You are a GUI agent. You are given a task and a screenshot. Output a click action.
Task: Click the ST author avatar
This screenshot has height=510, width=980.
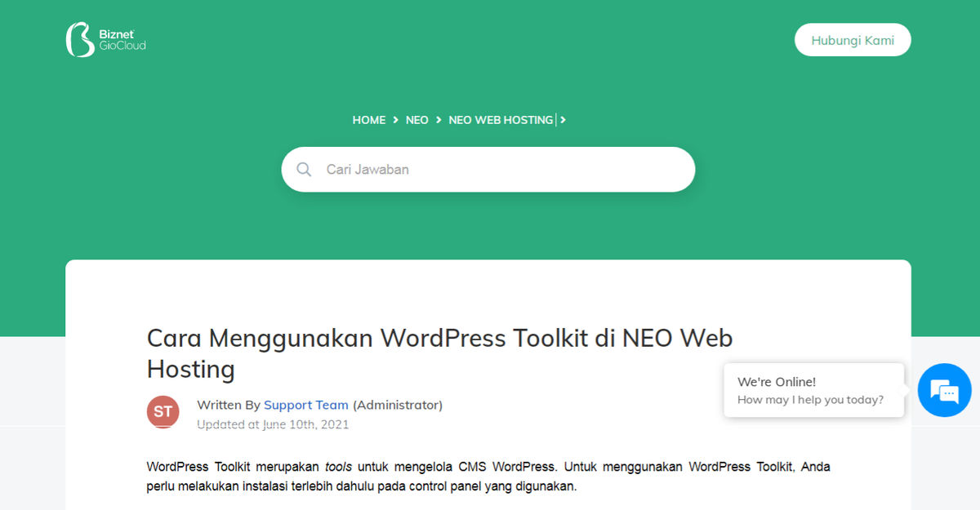163,412
